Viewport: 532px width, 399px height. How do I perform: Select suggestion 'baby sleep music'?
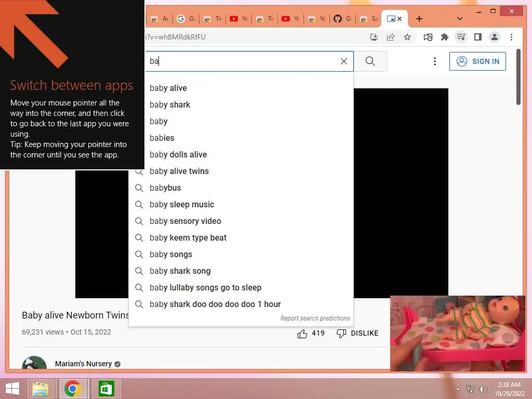(x=241, y=204)
